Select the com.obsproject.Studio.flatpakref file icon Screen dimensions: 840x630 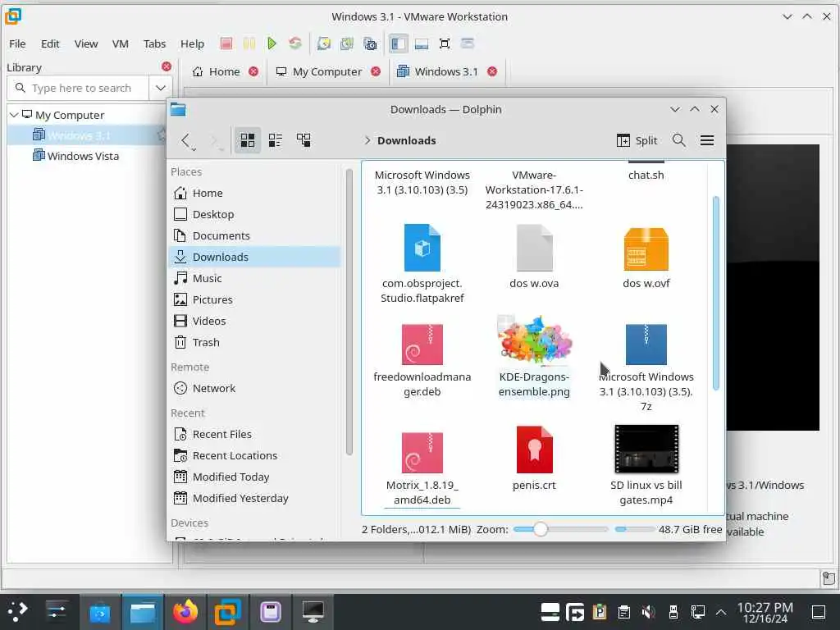click(422, 248)
